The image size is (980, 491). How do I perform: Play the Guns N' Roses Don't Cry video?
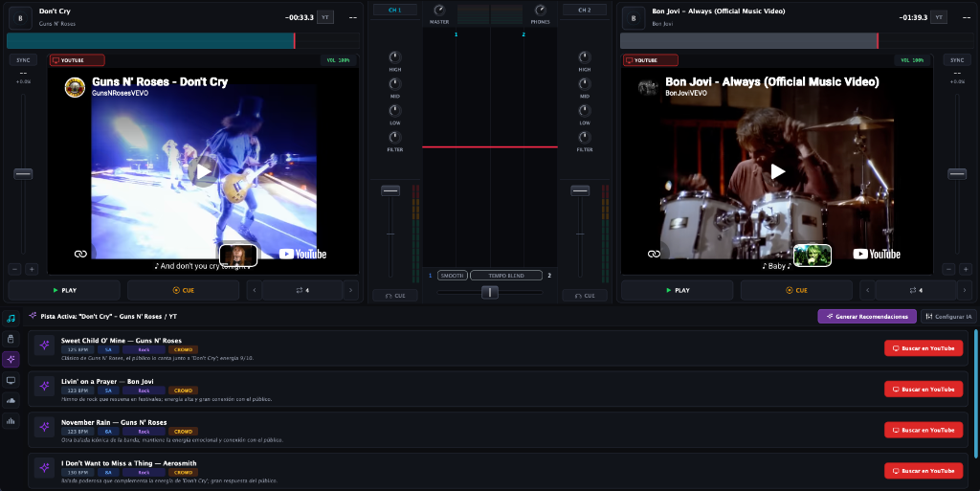coord(204,171)
